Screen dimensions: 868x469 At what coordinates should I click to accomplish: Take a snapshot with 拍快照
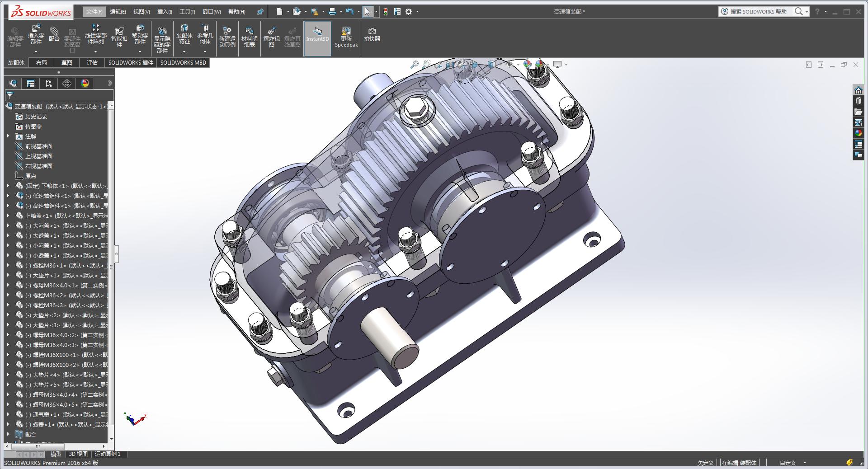372,34
